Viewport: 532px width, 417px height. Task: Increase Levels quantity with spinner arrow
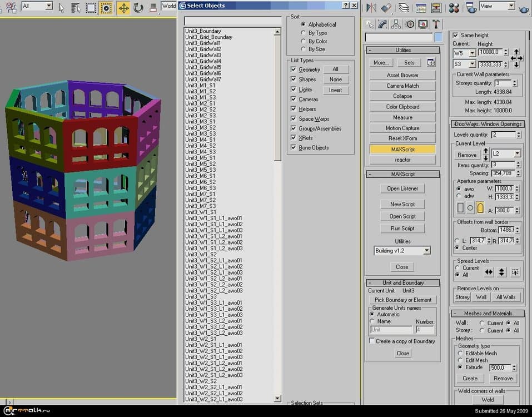pyautogui.click(x=519, y=133)
